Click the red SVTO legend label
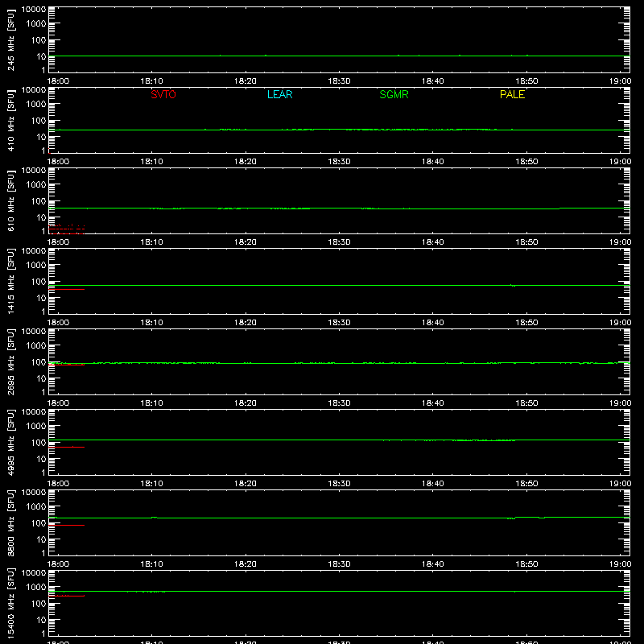This screenshot has height=644, width=644. click(163, 94)
